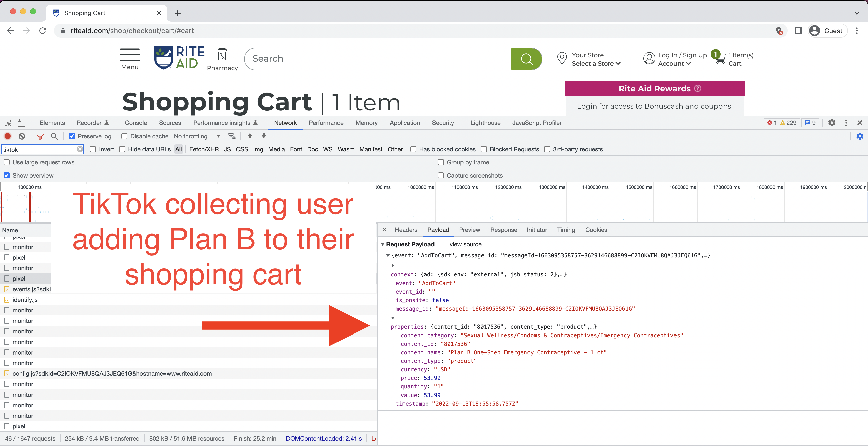Open the Cookies tab in request details
The height and width of the screenshot is (446, 868).
(596, 230)
